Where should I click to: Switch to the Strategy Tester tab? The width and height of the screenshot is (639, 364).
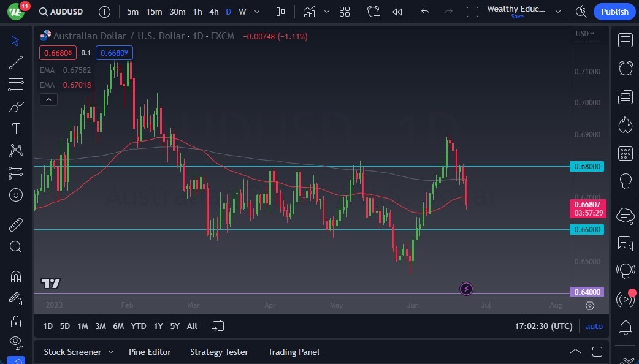219,352
